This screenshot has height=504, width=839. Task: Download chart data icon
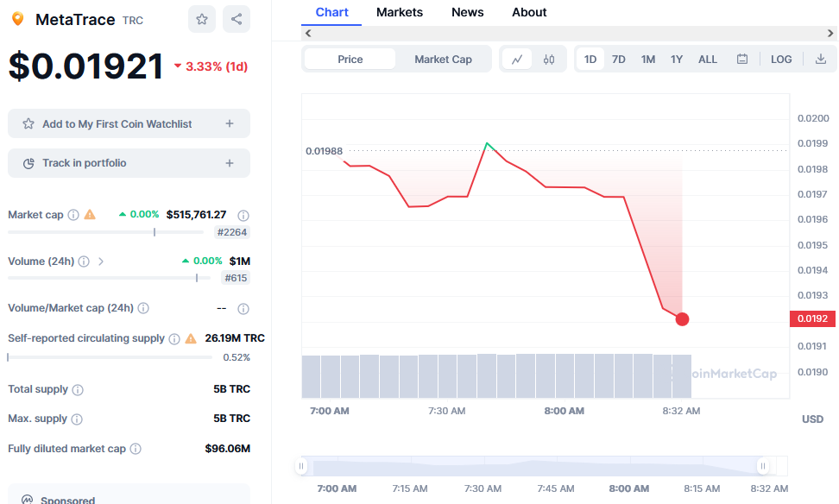820,60
